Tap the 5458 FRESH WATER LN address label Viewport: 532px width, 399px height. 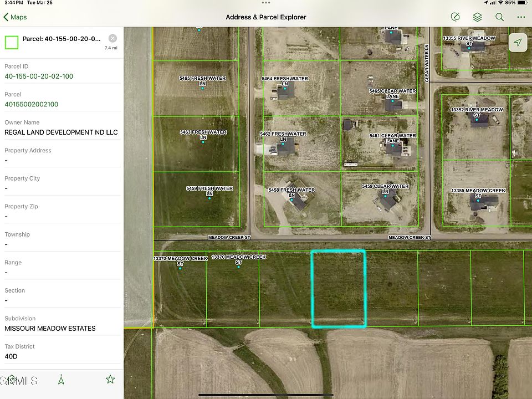(291, 192)
